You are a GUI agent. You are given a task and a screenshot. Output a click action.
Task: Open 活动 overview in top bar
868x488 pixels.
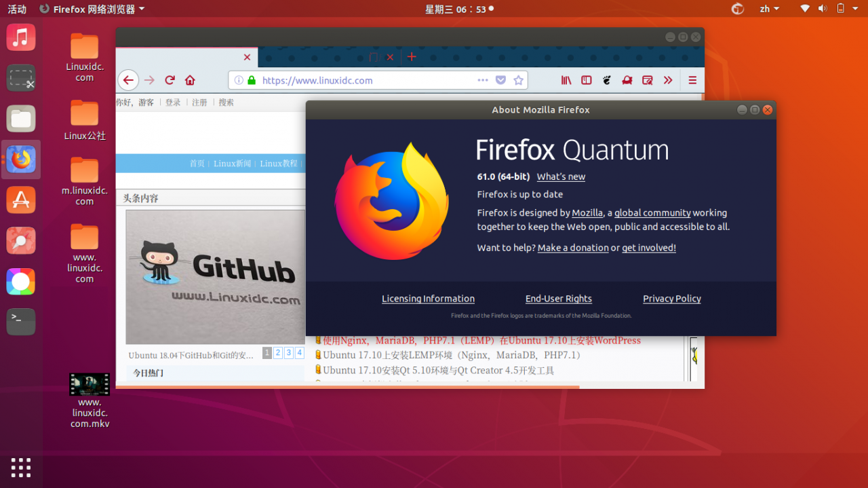[17, 9]
